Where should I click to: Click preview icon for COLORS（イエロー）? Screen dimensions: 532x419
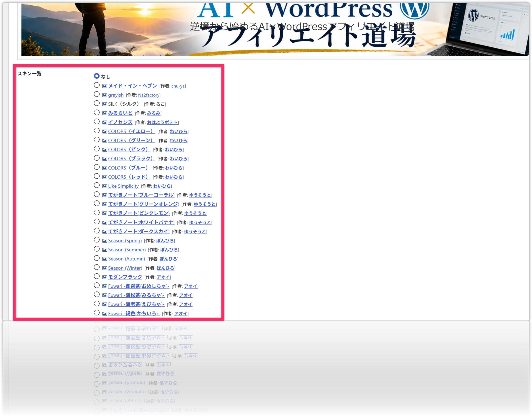pos(105,131)
